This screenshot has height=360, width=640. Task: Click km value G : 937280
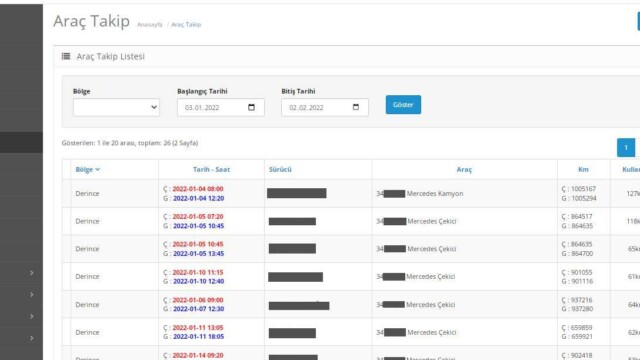click(577, 309)
